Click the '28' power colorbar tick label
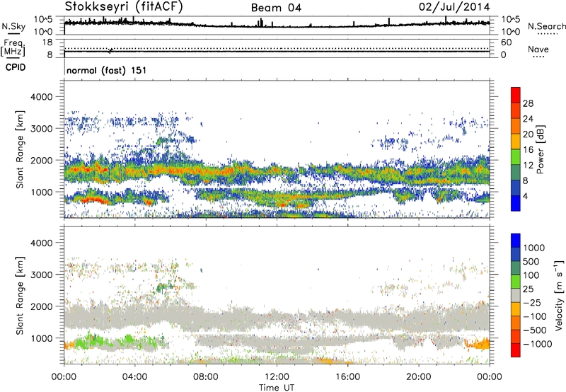 (x=528, y=103)
